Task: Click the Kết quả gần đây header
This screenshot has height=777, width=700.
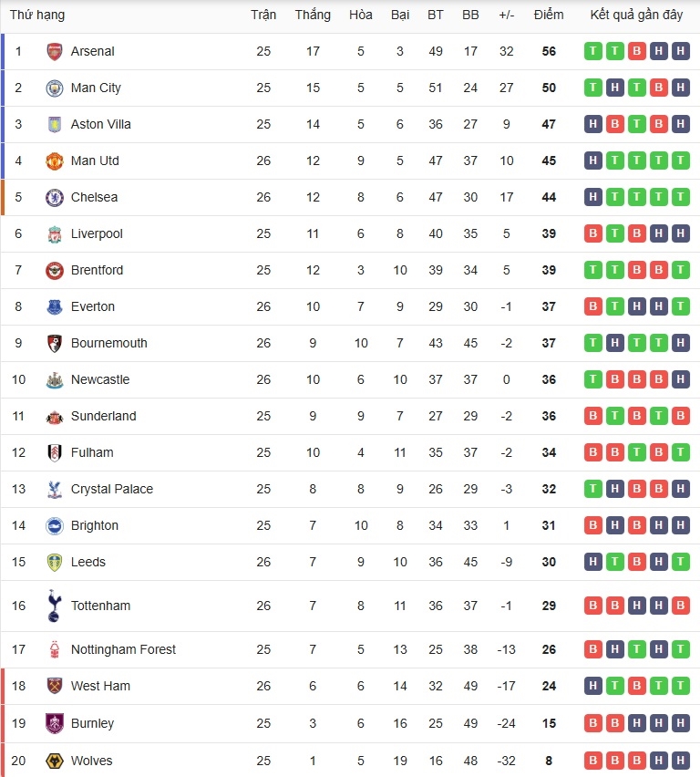Action: (x=636, y=15)
